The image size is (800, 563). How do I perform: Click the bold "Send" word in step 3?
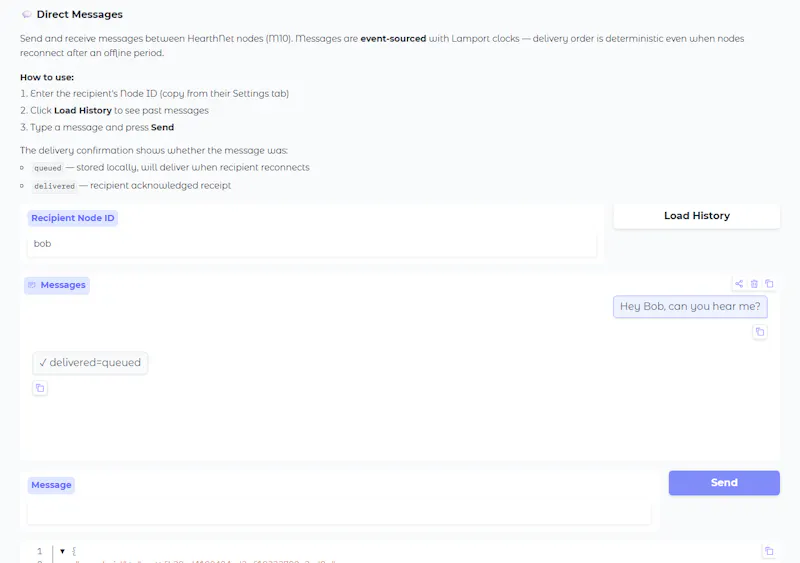tap(162, 127)
